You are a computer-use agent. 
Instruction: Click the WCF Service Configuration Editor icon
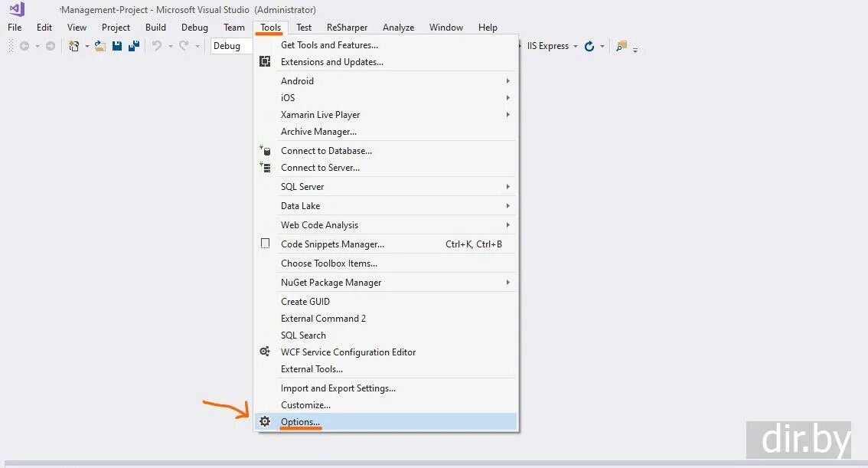[265, 352]
